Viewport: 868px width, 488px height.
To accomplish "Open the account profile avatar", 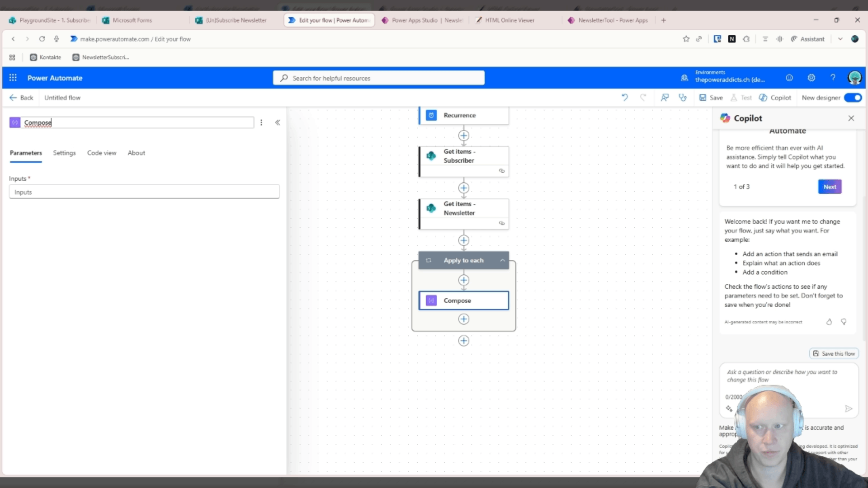I will [854, 78].
